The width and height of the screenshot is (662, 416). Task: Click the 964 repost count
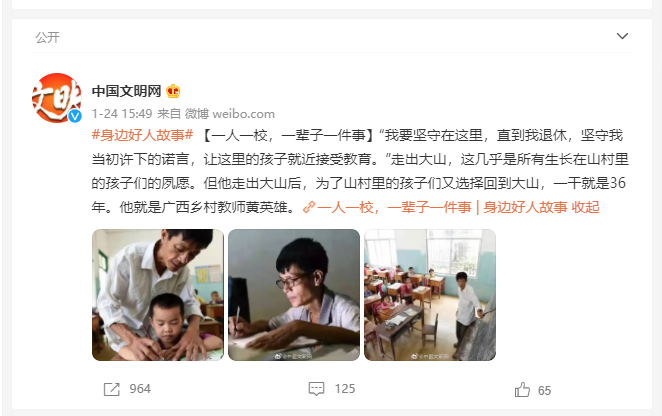(140, 389)
